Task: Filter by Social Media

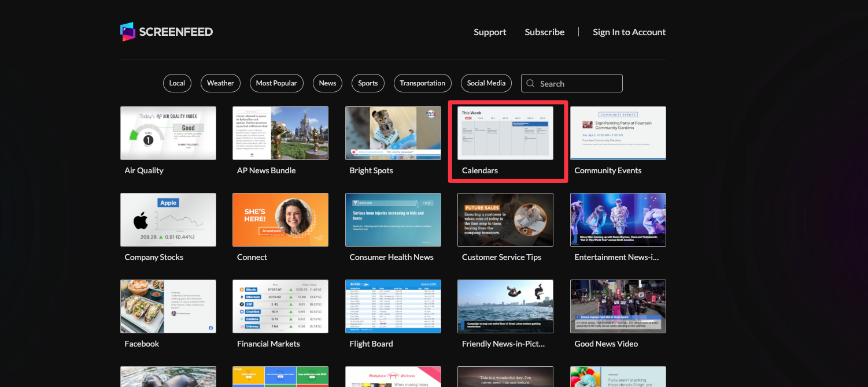Action: click(x=486, y=83)
